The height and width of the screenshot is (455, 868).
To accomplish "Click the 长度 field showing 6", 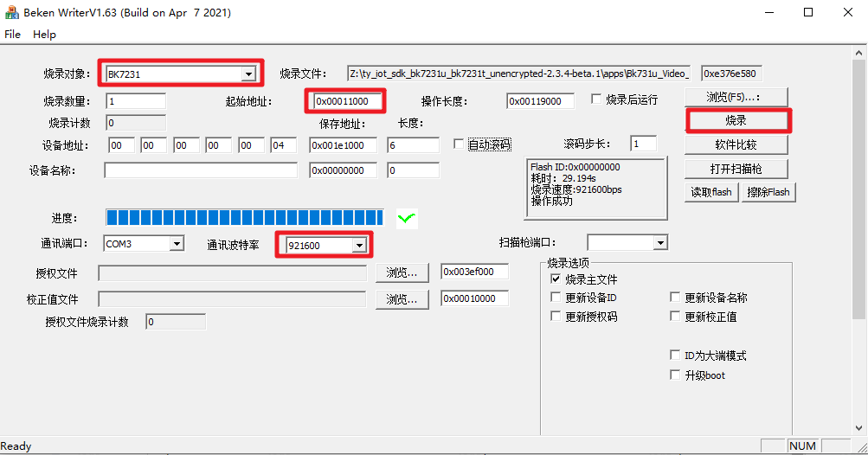I will 413,145.
